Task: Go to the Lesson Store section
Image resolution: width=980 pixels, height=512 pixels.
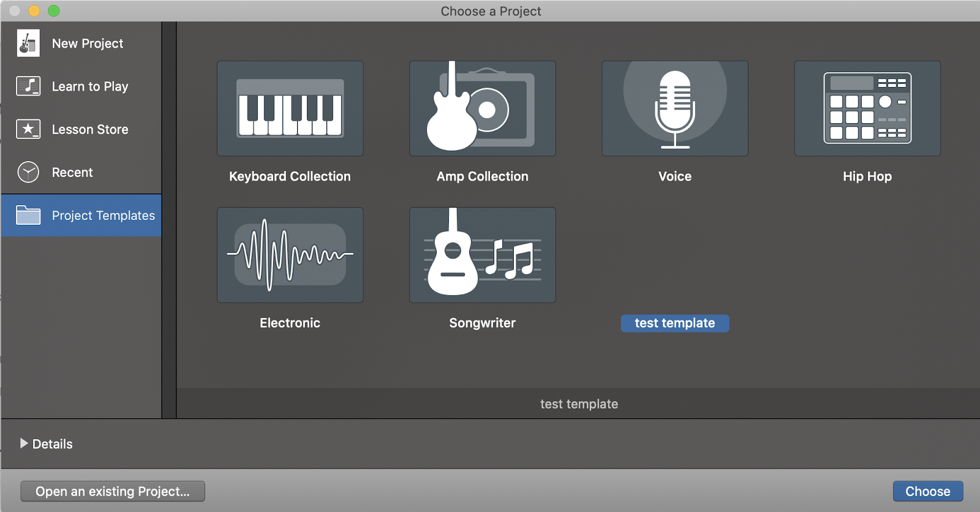Action: (x=90, y=129)
